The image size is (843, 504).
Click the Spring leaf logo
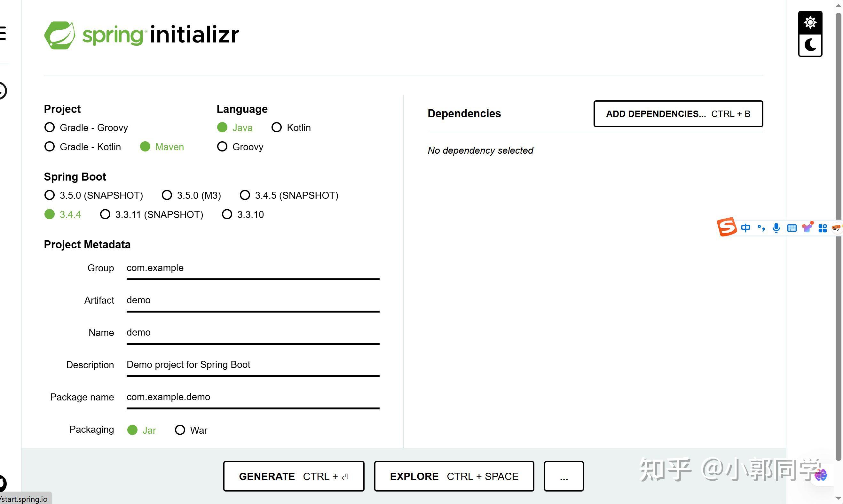coord(60,35)
